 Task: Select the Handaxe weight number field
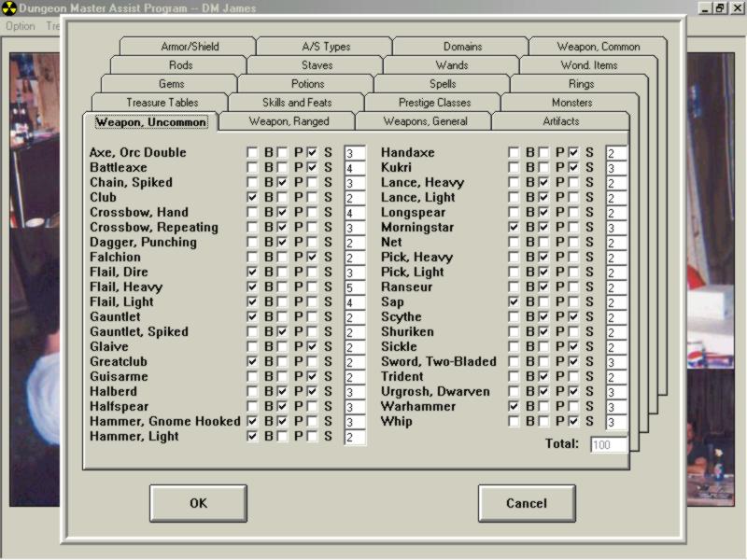point(615,153)
